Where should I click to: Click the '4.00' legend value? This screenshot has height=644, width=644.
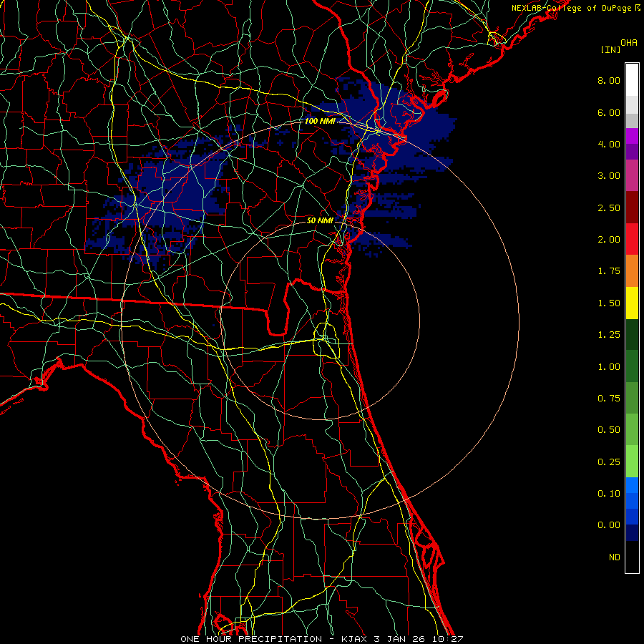point(609,144)
